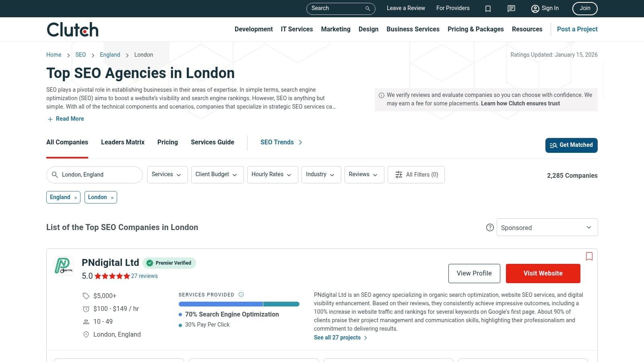Open messages with the chat bubble icon

click(511, 8)
